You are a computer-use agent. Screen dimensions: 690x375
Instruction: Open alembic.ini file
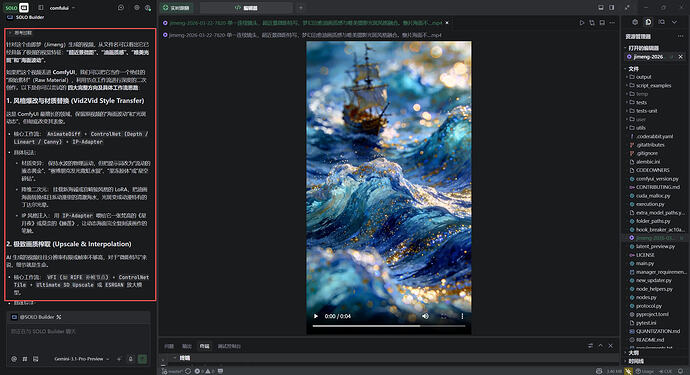click(648, 162)
